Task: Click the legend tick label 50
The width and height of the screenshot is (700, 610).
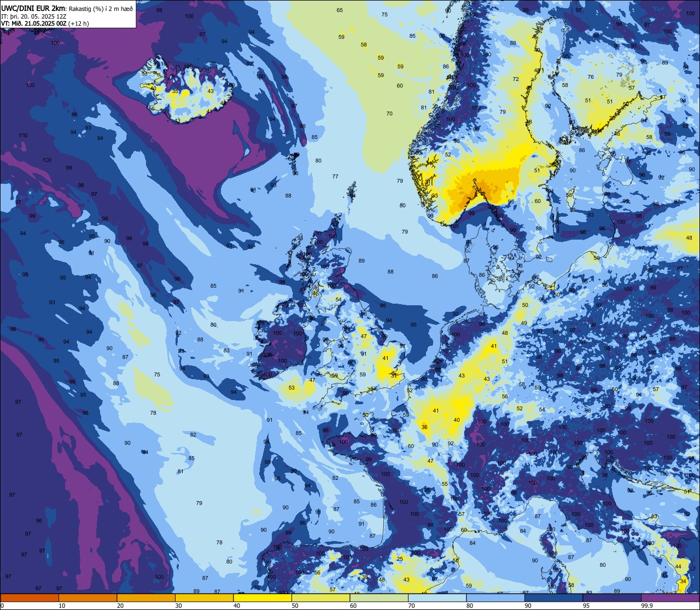Action: [x=295, y=606]
